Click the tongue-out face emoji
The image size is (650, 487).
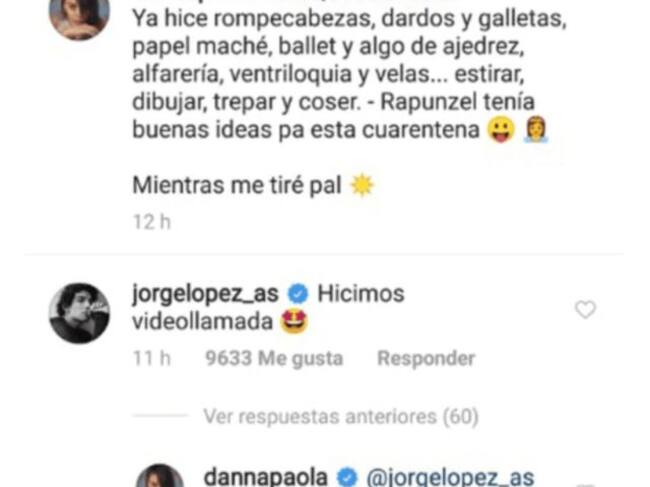coord(501,130)
